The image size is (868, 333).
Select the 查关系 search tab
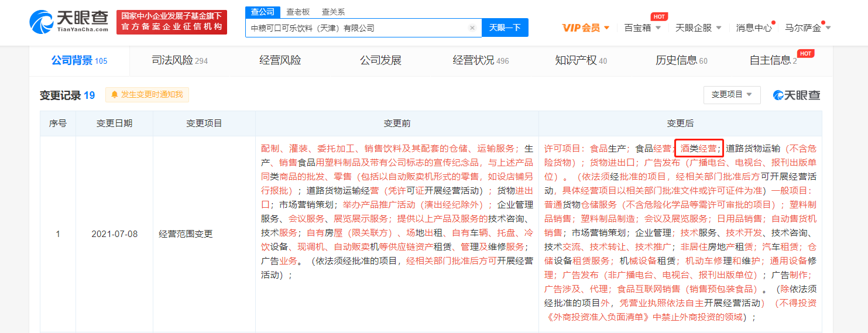tap(333, 12)
